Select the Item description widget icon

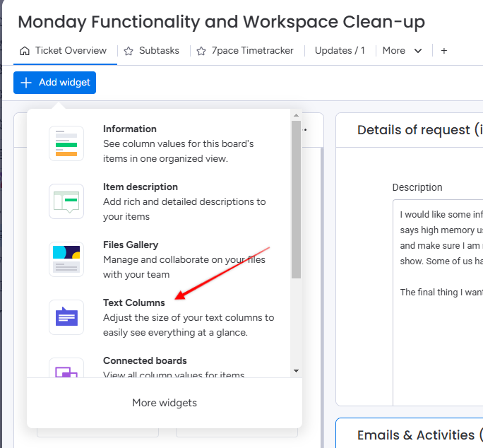point(66,201)
